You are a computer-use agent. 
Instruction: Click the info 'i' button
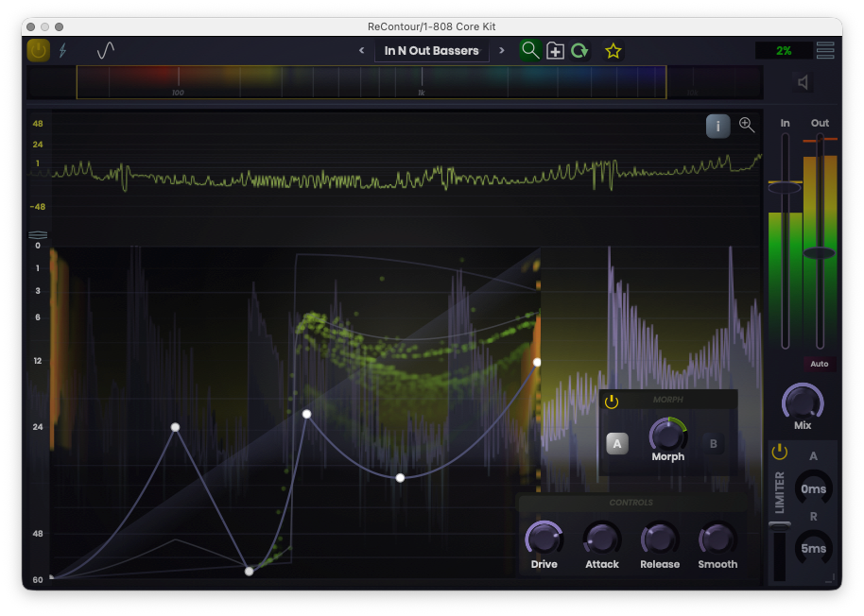pyautogui.click(x=717, y=126)
